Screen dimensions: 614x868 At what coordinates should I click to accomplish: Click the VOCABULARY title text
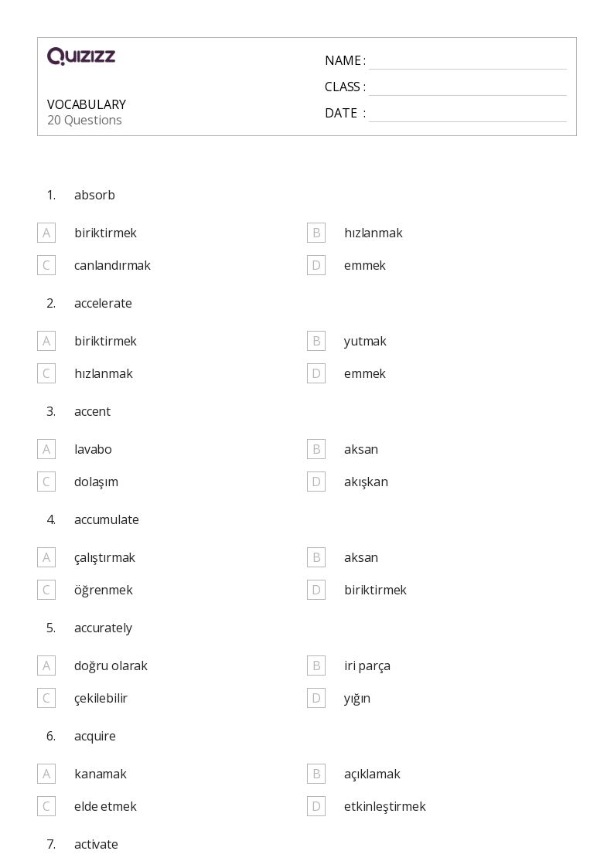click(x=87, y=104)
